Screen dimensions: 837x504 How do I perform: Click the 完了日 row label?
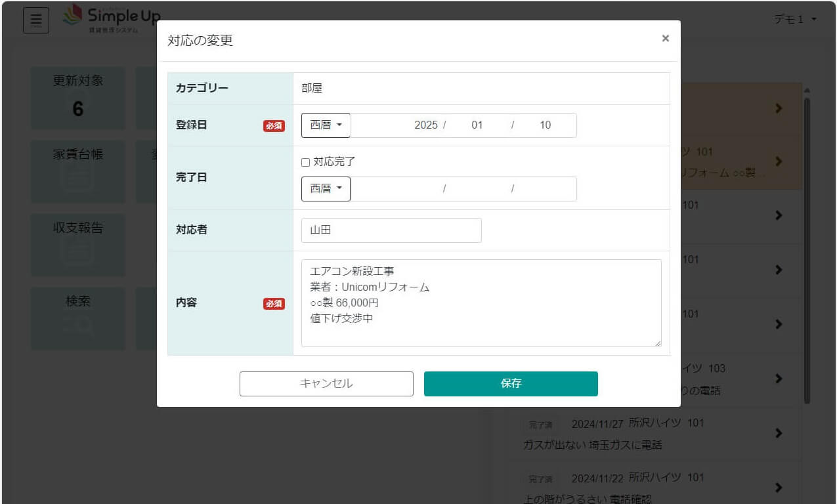192,177
